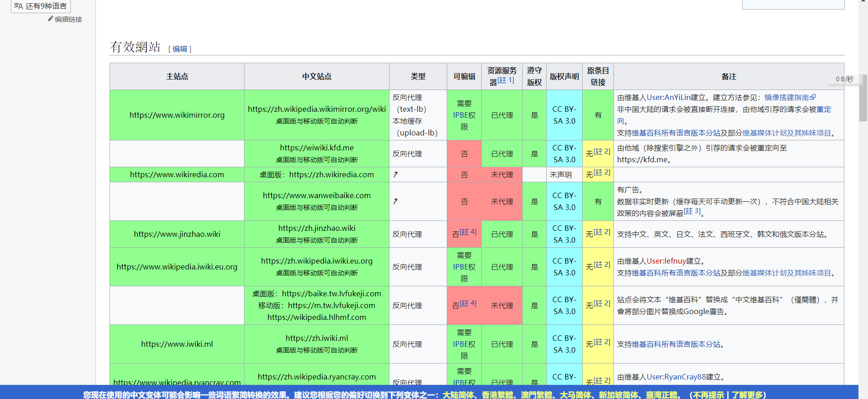Click the https://baike.tw.lvfukeji.com desktop address
Screen dimensions: 868x399
coord(331,294)
